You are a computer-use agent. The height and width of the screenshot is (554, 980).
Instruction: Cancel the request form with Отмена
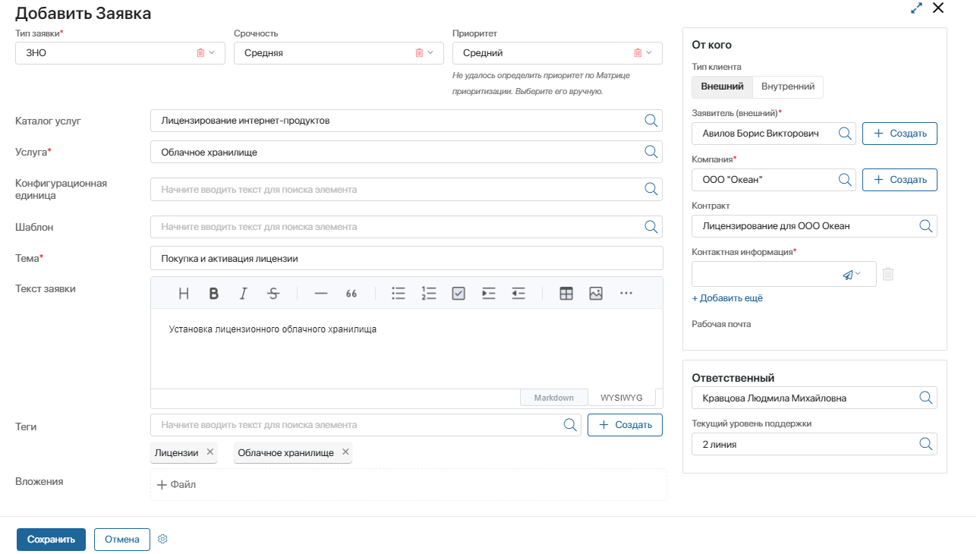point(122,540)
